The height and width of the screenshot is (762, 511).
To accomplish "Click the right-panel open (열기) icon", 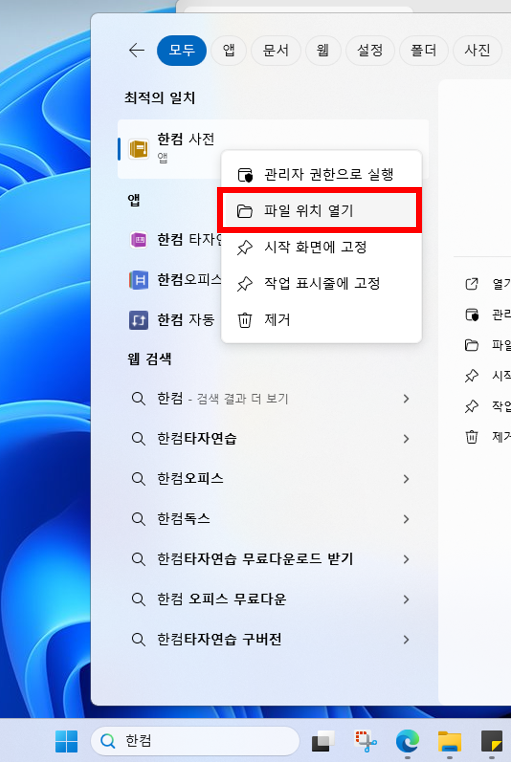I will click(472, 284).
